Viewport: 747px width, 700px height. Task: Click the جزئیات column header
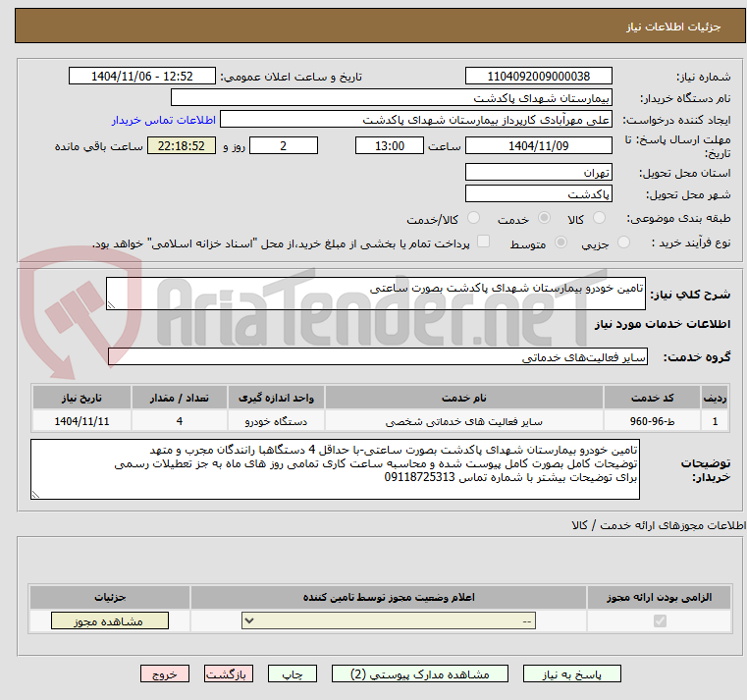pos(110,597)
